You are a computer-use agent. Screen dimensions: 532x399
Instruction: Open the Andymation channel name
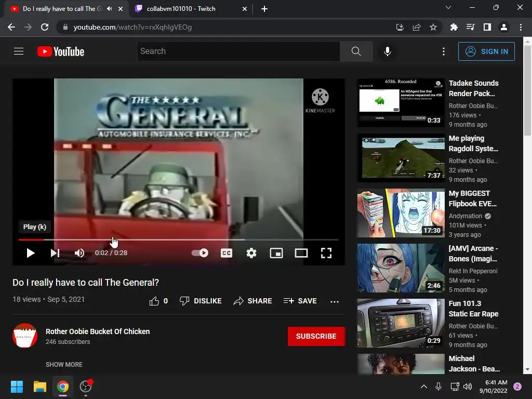(465, 216)
